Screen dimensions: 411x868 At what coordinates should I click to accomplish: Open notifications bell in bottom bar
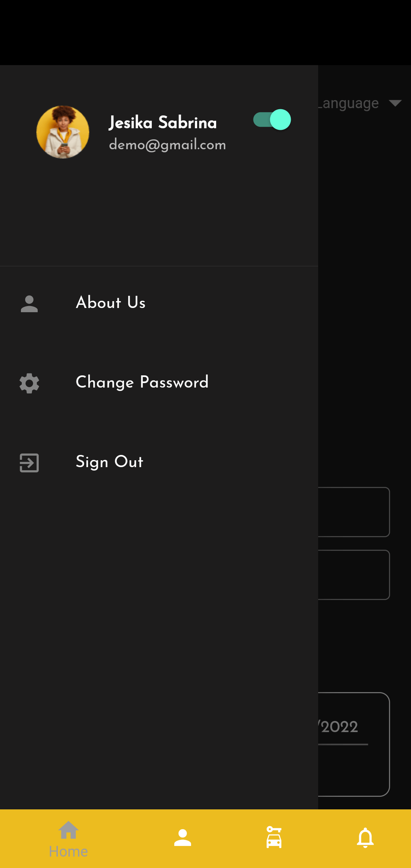click(x=365, y=838)
